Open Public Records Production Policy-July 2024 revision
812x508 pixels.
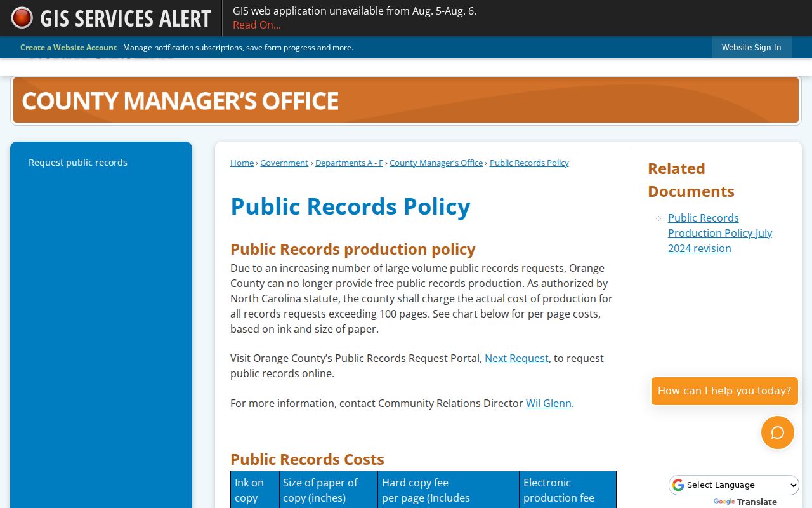click(720, 233)
